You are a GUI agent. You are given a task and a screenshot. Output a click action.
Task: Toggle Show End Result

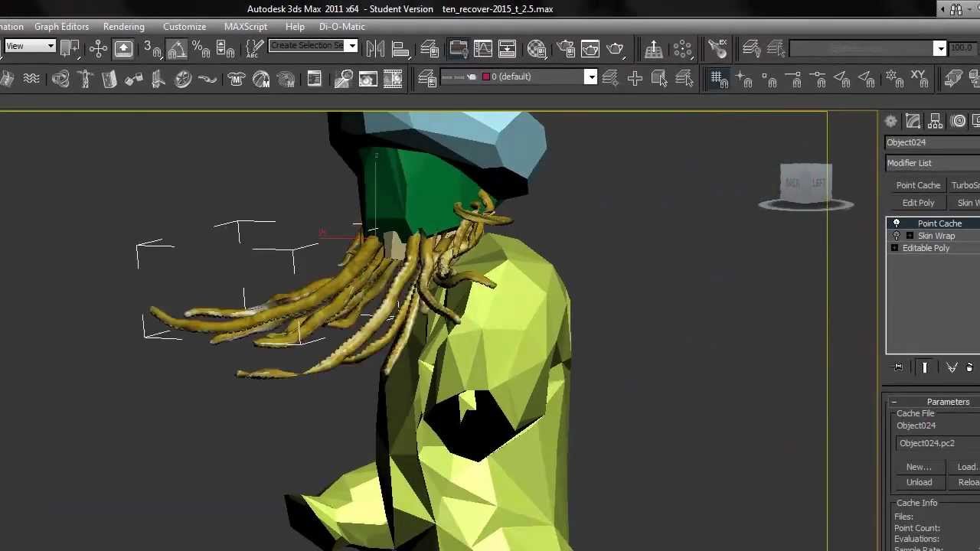[925, 367]
